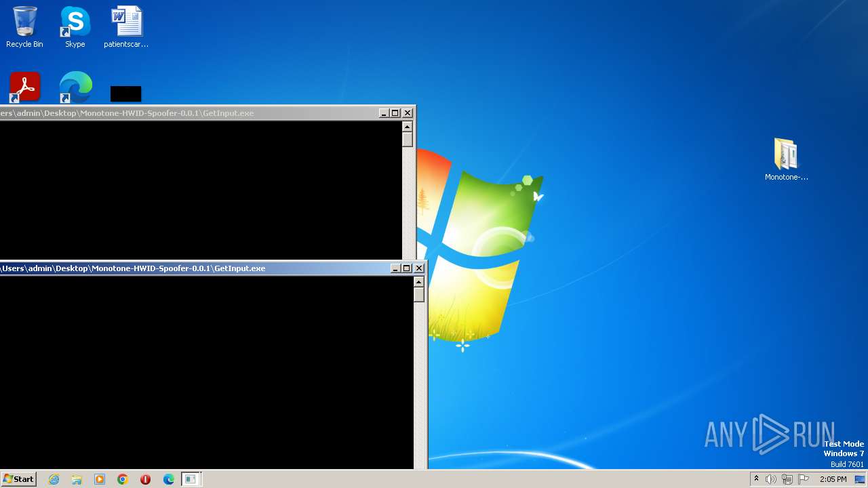Open the Action Center flag icon
The width and height of the screenshot is (868, 488).
pyautogui.click(x=803, y=479)
